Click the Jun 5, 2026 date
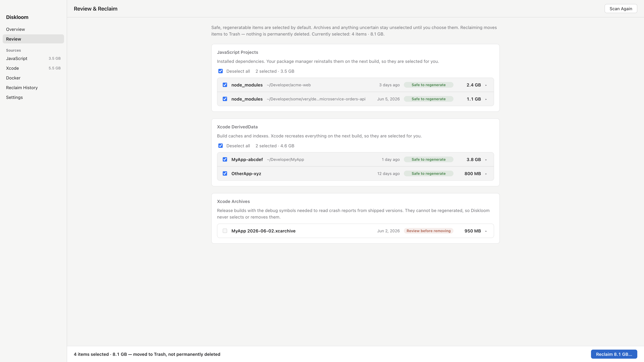Viewport: 644px width, 362px height. tap(389, 99)
